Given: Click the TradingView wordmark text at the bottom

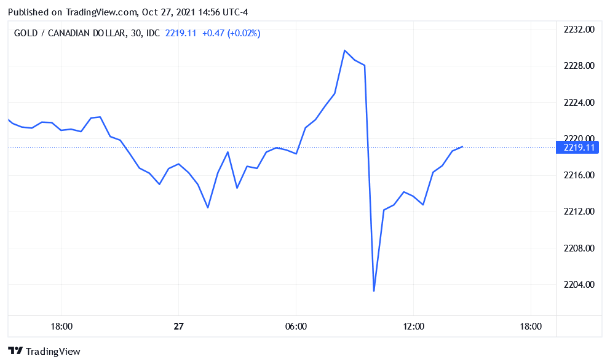Looking at the screenshot, I should pos(53,352).
